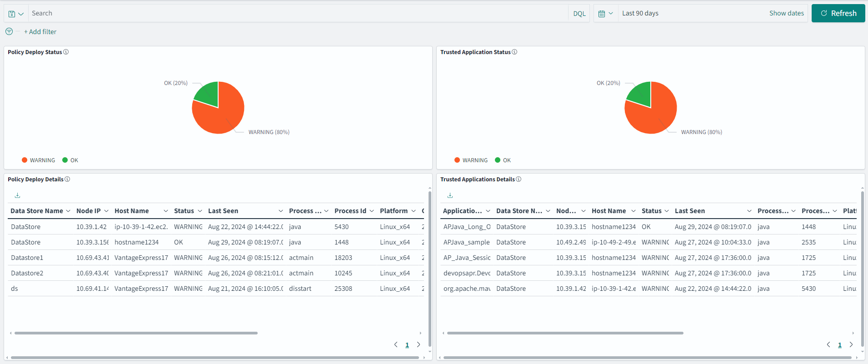Click the filter options circle icon
868x364 pixels.
(x=9, y=31)
